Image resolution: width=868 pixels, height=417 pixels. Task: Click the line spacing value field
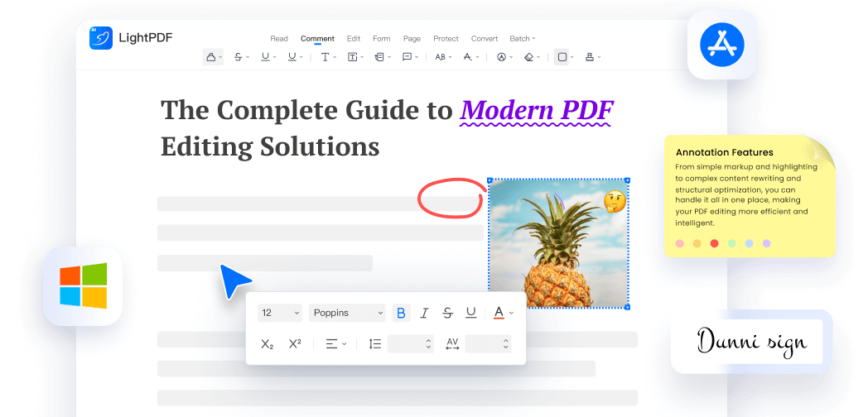[411, 344]
